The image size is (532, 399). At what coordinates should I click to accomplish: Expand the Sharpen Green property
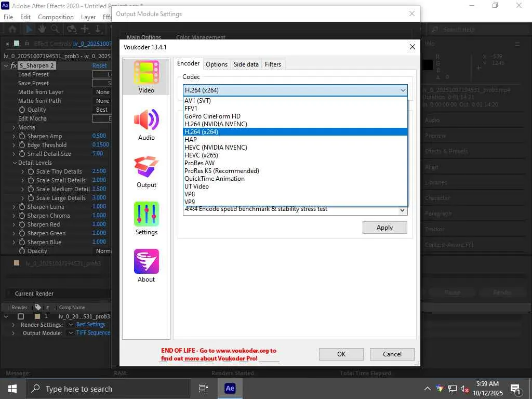click(14, 233)
